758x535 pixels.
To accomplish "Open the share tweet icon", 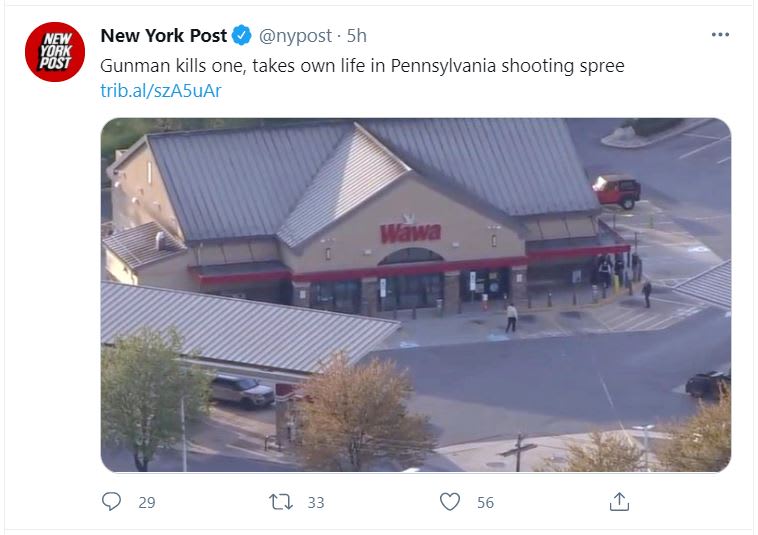I will click(619, 501).
